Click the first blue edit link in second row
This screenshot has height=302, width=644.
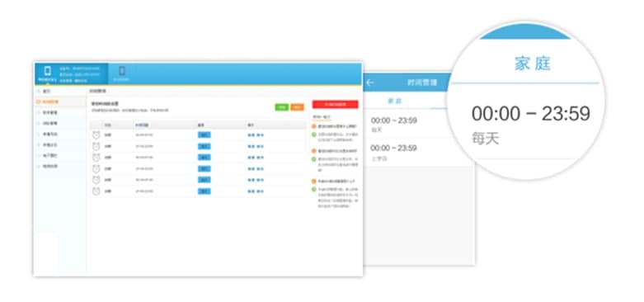251,146
